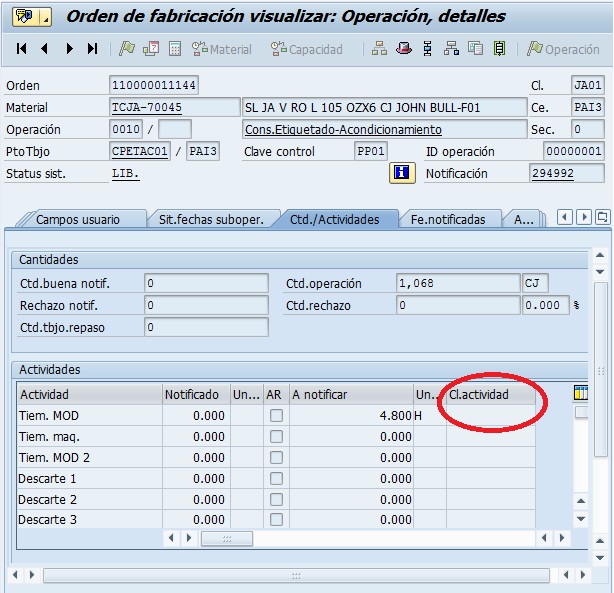The height and width of the screenshot is (593, 614).
Task: Go to first operation navigation arrow
Action: 22,49
